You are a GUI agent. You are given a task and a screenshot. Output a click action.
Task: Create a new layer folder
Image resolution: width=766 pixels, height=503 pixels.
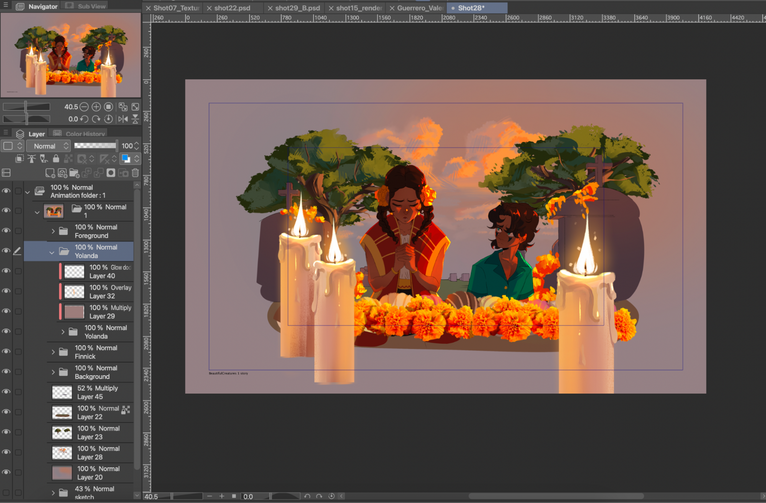coord(74,173)
